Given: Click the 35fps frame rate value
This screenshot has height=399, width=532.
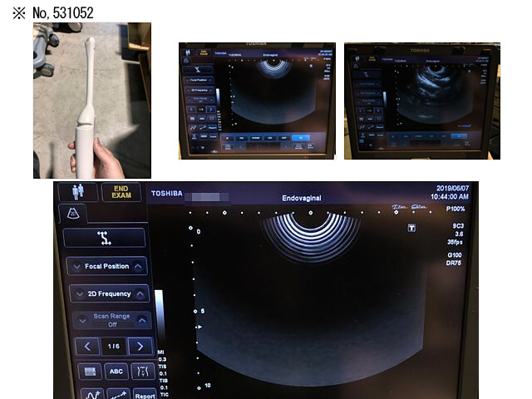Looking at the screenshot, I should (x=455, y=242).
